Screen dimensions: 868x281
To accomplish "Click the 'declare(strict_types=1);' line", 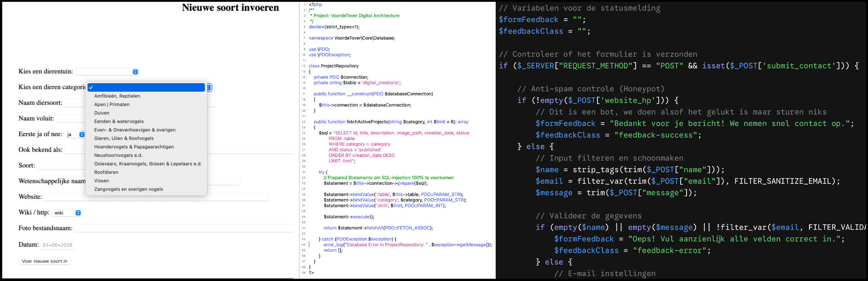I will click(334, 27).
